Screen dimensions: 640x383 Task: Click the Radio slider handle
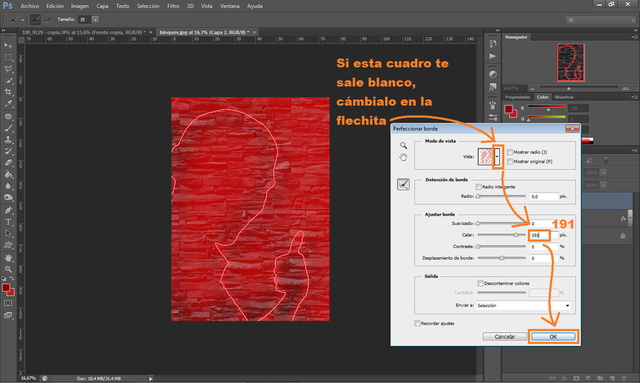click(478, 196)
